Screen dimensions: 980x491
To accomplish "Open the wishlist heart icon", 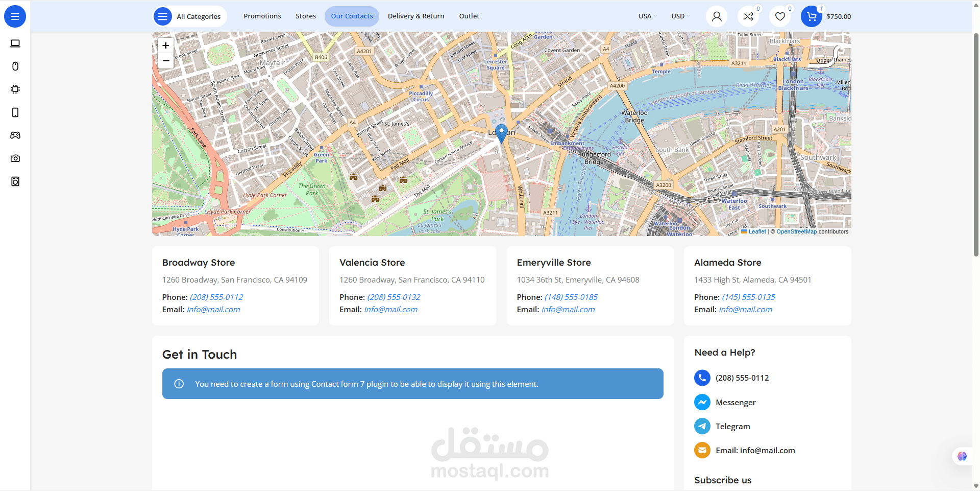I will pyautogui.click(x=780, y=16).
